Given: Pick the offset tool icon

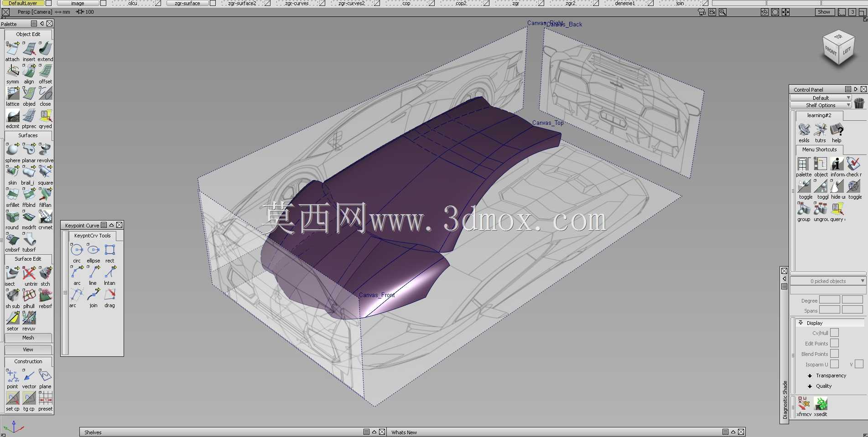Looking at the screenshot, I should click(45, 72).
